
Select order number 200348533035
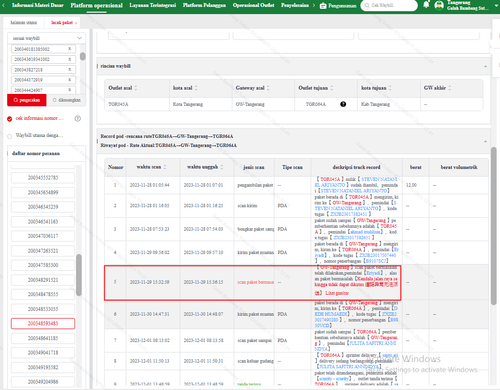tap(43, 309)
